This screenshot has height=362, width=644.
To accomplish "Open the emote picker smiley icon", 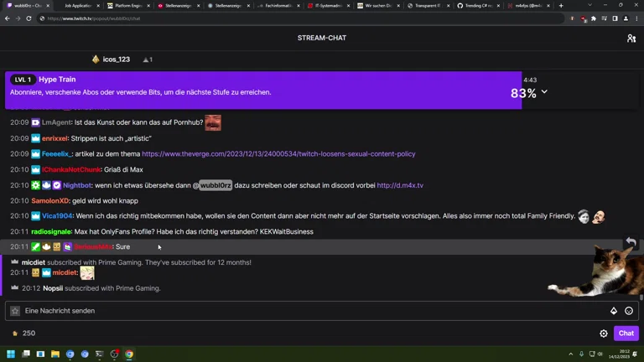I will (629, 311).
